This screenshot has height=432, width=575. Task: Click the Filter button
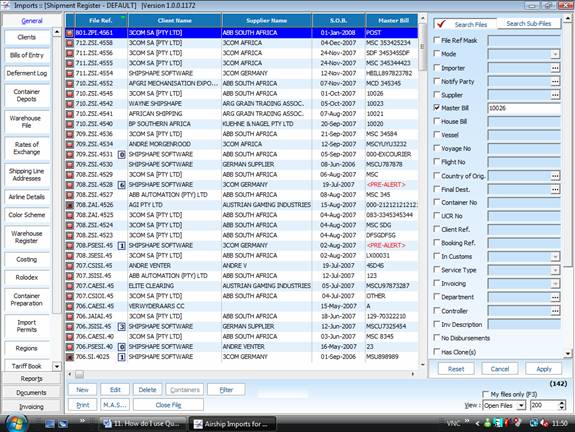tap(226, 390)
